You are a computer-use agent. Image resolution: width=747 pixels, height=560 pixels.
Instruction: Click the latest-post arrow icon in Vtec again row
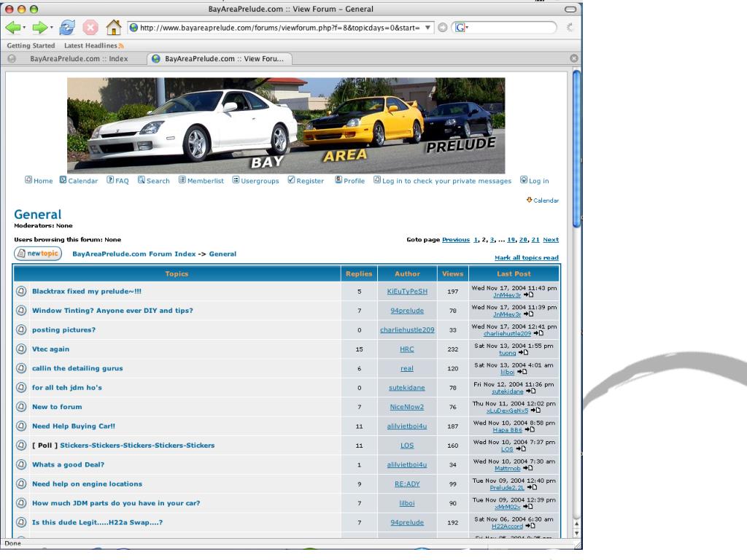(523, 352)
